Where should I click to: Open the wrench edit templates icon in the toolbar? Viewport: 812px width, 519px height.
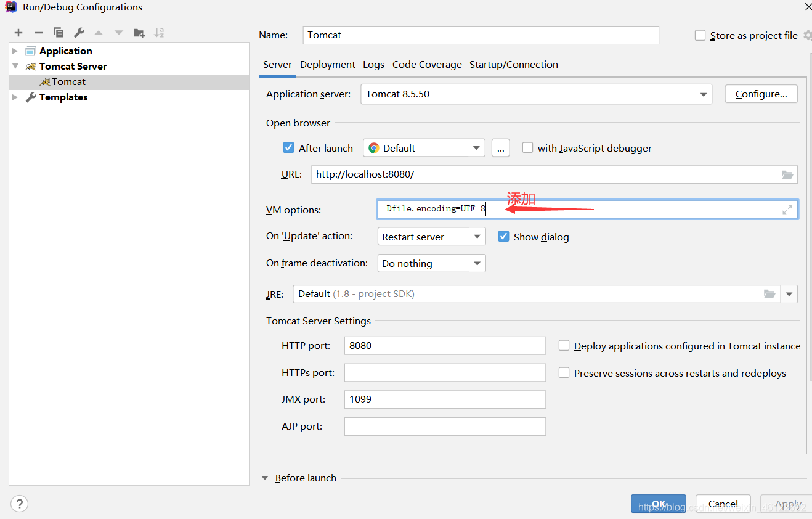coord(79,33)
